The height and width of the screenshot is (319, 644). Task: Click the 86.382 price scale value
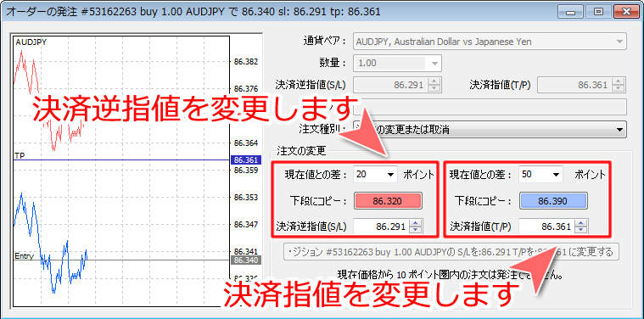(245, 62)
